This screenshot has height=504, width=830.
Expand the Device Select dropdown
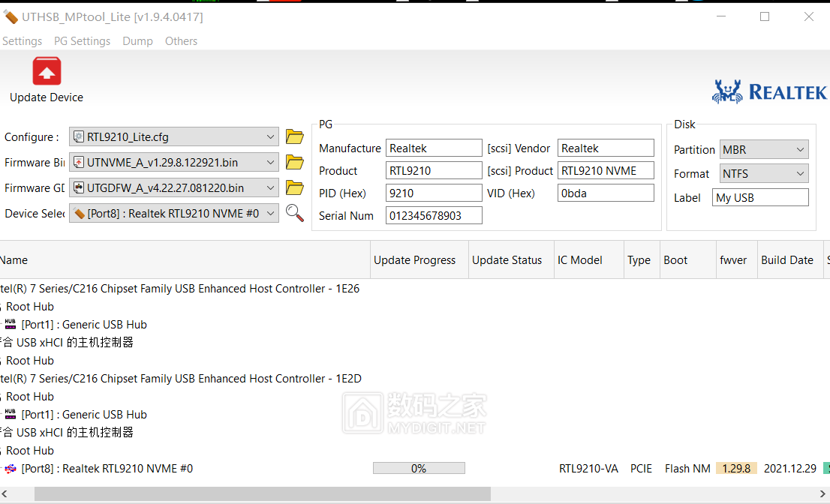[272, 213]
